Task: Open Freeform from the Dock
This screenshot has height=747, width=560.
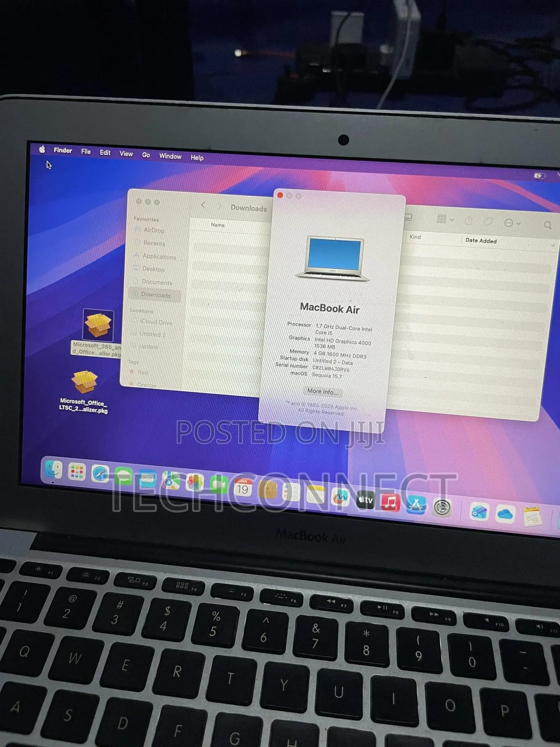Action: pos(340,497)
